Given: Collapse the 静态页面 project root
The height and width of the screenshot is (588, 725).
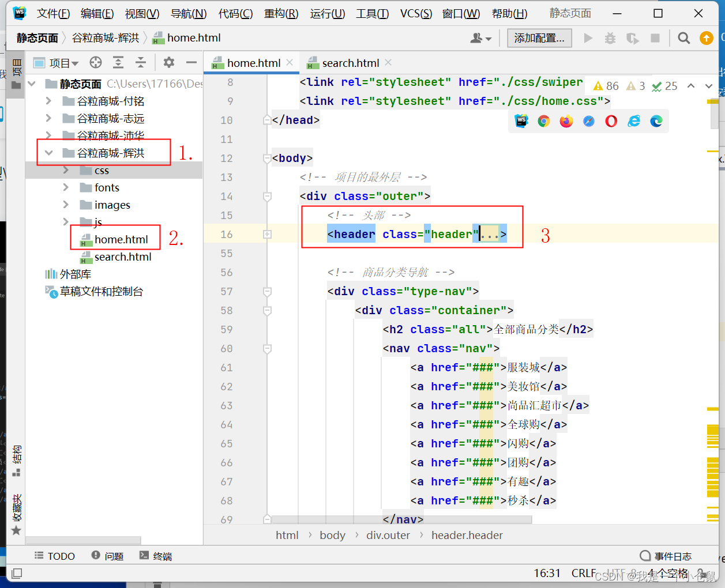Looking at the screenshot, I should (32, 84).
